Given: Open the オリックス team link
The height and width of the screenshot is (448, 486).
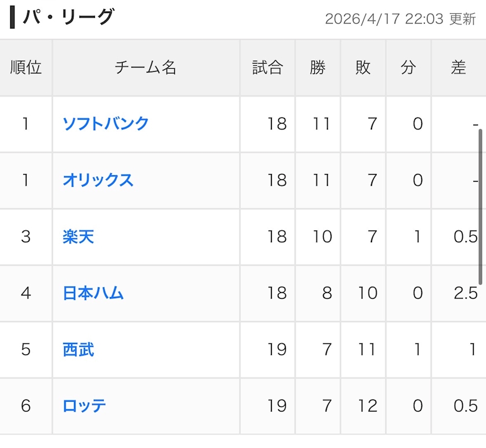Looking at the screenshot, I should 98,180.
